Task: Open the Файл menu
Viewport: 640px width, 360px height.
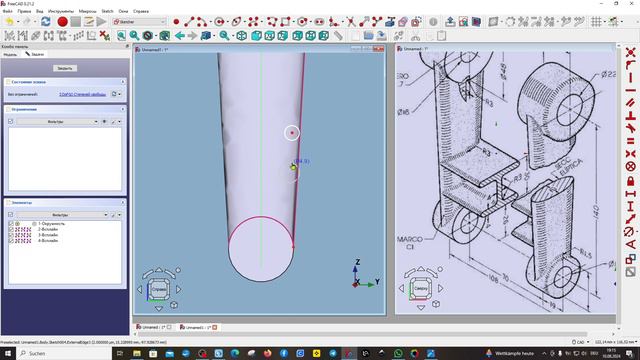Action: (7, 11)
